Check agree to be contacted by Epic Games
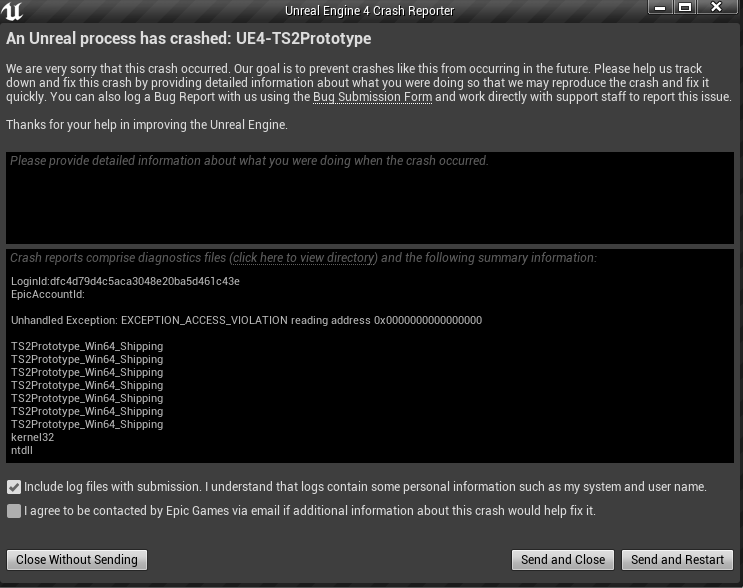 click(x=14, y=511)
